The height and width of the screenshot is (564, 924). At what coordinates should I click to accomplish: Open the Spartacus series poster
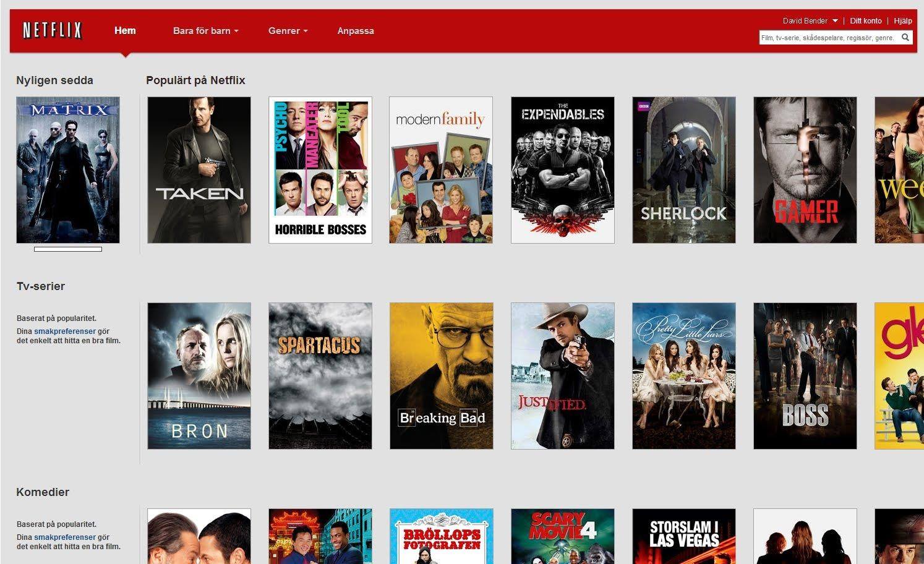320,376
